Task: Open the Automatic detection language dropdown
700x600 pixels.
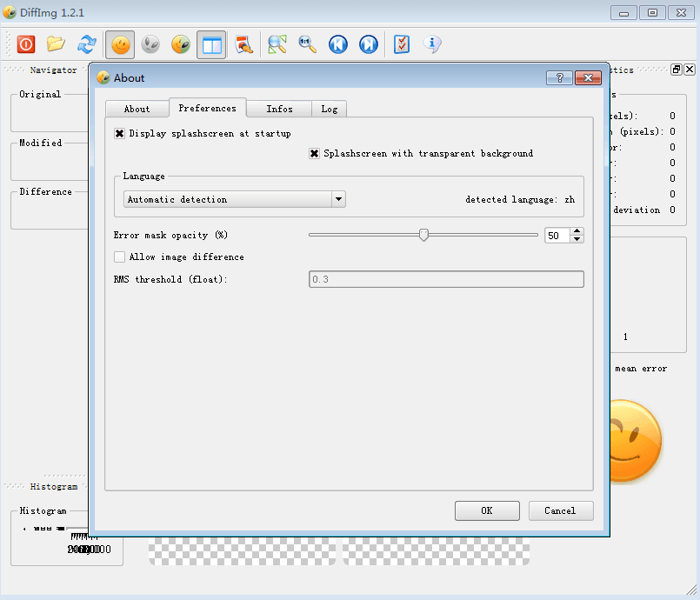Action: tap(234, 199)
